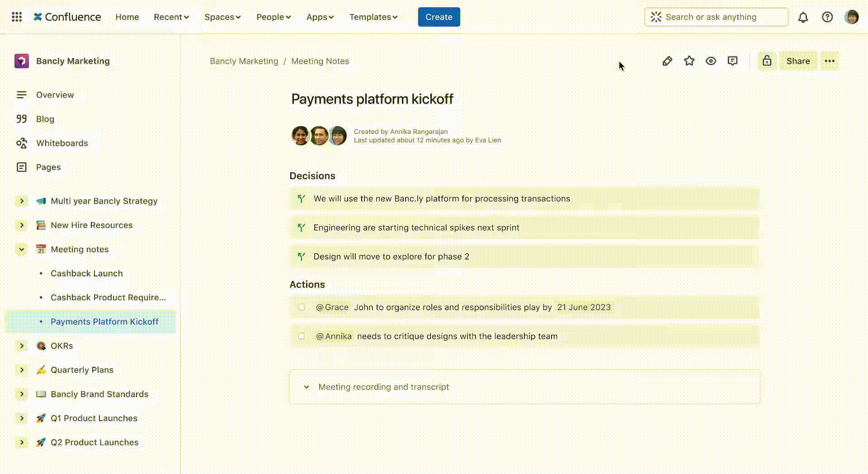Click the rocket icon of Q2 Product Launches
This screenshot has height=474, width=868.
(41, 442)
